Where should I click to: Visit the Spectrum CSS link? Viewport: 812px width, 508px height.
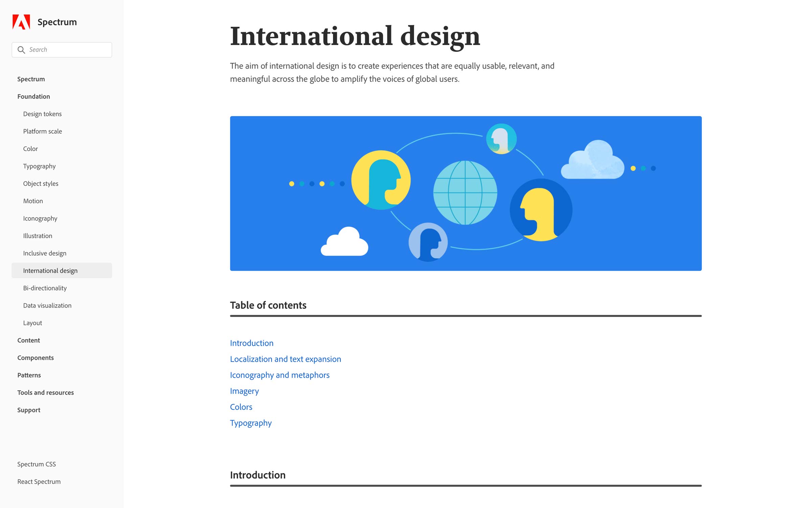coord(37,464)
